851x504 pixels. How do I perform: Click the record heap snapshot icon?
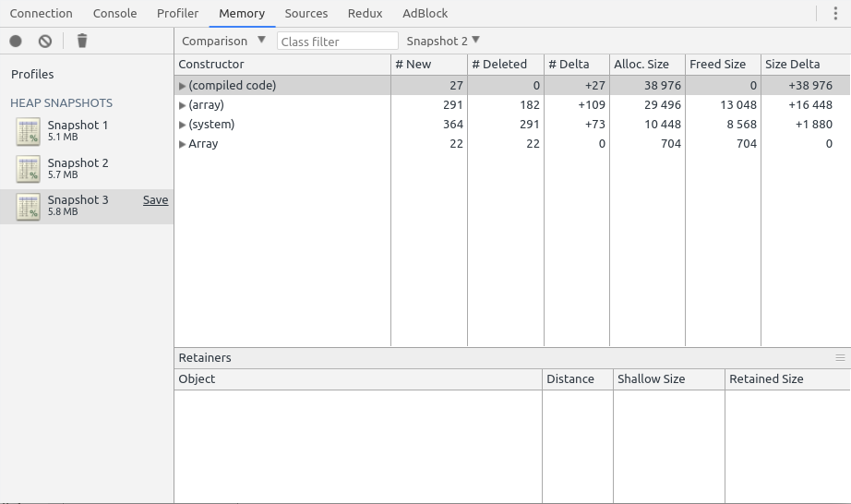tap(16, 41)
